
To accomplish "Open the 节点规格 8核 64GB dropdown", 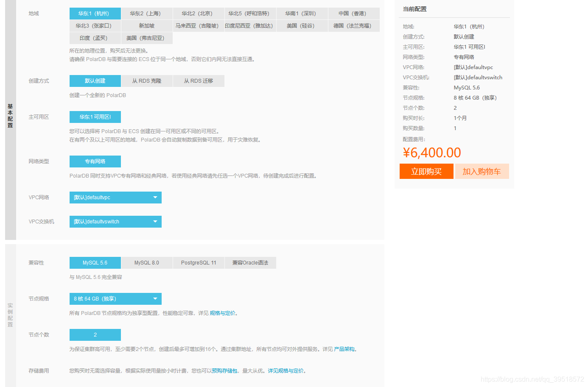I will click(115, 299).
